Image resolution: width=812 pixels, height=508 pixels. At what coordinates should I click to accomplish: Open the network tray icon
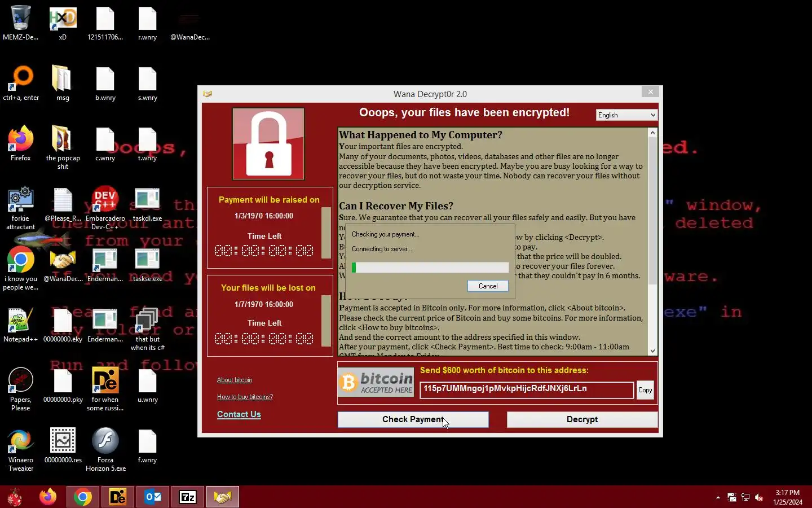(x=745, y=497)
